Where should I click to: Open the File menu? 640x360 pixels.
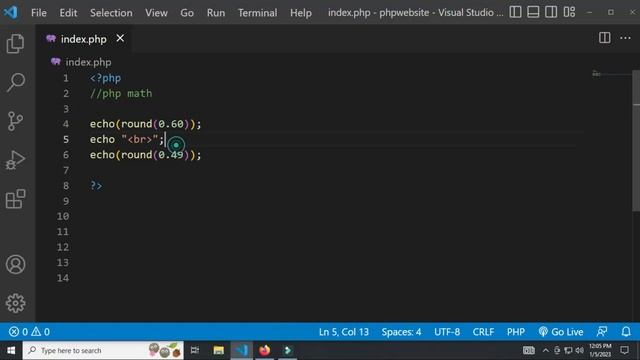coord(39,13)
